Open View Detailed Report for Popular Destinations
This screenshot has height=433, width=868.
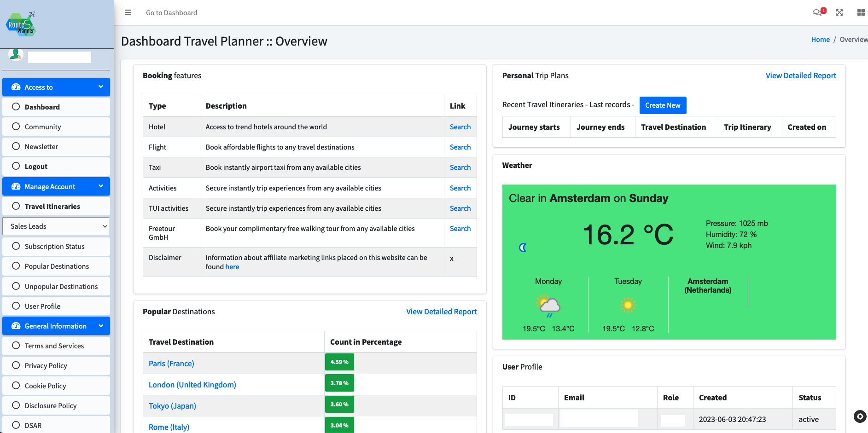(x=441, y=312)
